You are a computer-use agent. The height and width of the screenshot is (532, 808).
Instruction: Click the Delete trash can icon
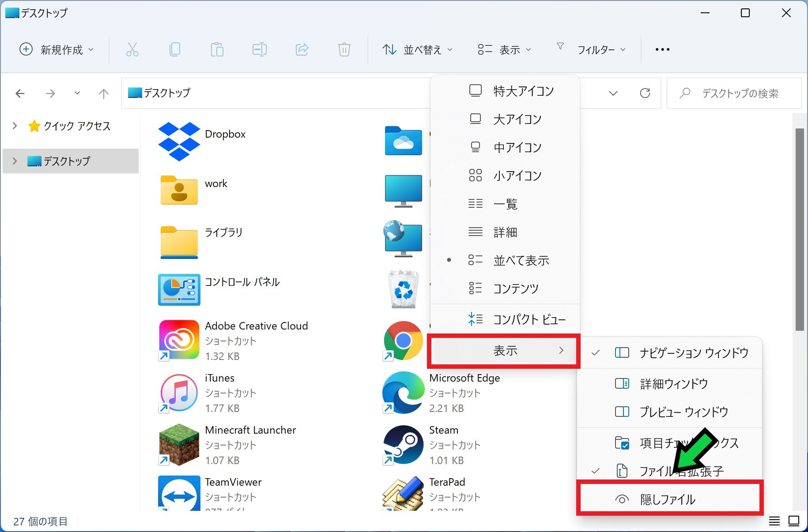coord(344,49)
